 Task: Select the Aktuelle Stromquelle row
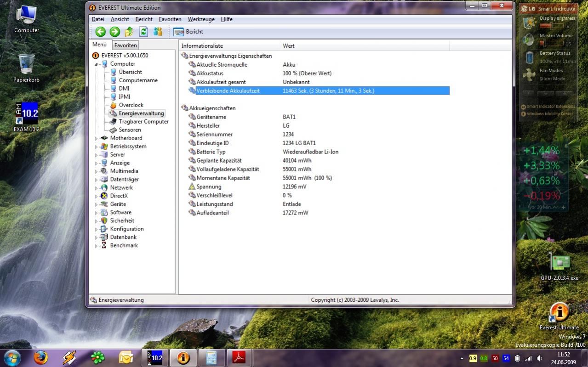319,64
